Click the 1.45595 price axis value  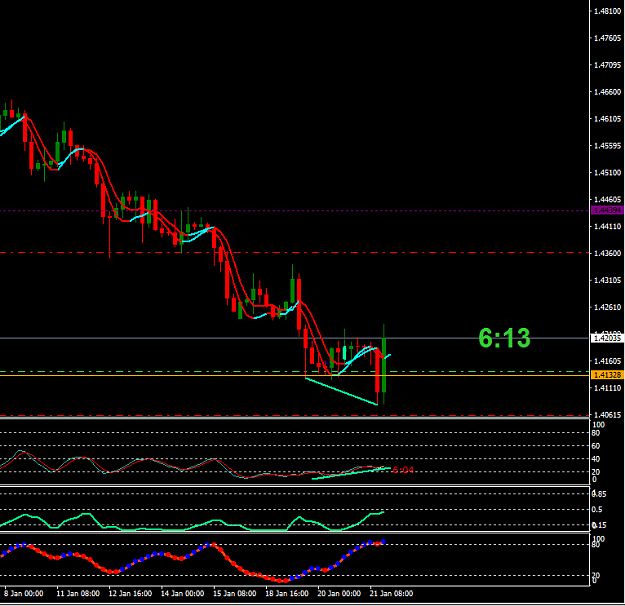[607, 146]
